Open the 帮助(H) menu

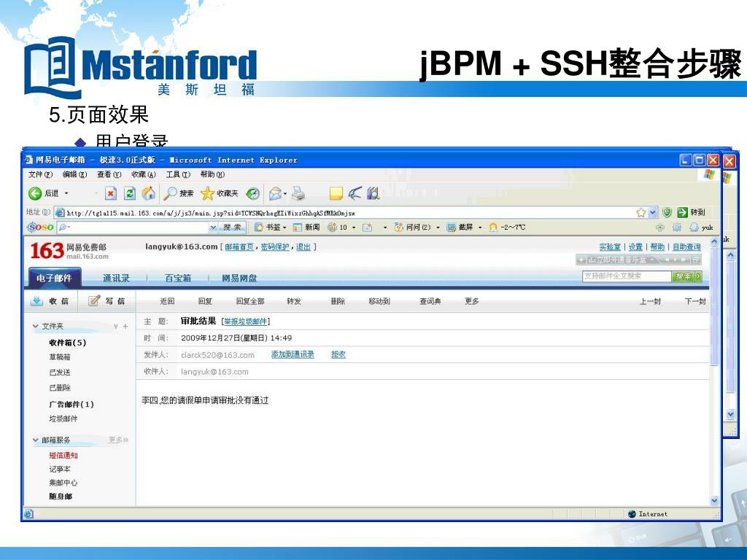point(212,174)
